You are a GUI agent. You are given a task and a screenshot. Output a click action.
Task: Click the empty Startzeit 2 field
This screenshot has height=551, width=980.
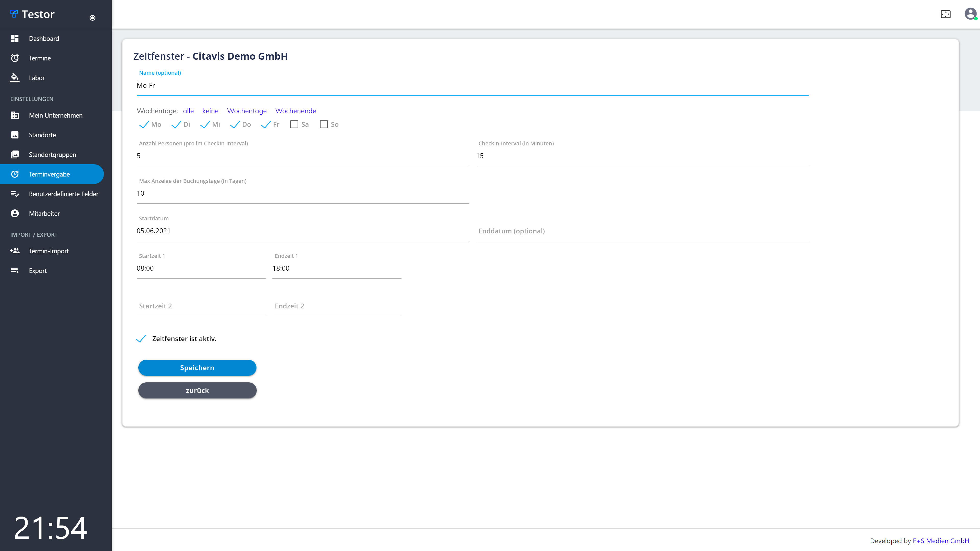[201, 306]
